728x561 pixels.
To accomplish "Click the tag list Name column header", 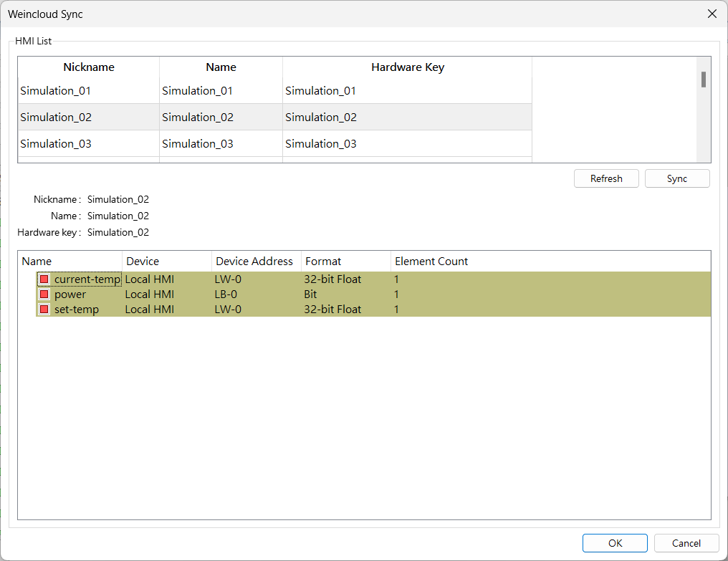I will pos(70,262).
